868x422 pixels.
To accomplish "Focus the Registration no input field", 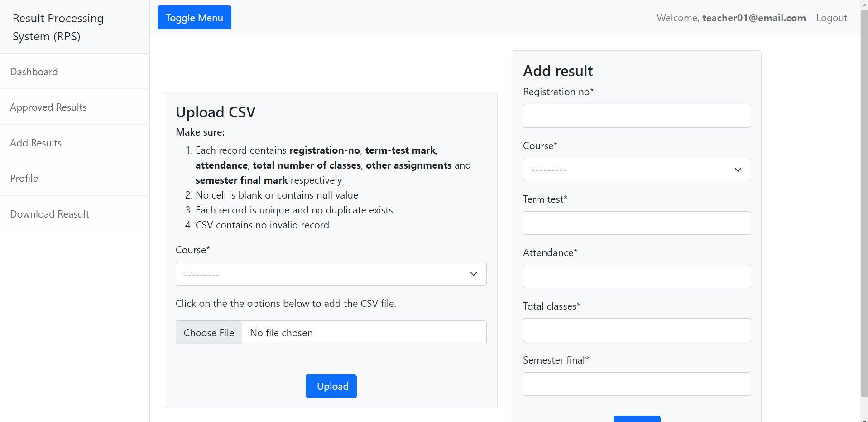I will click(x=637, y=116).
